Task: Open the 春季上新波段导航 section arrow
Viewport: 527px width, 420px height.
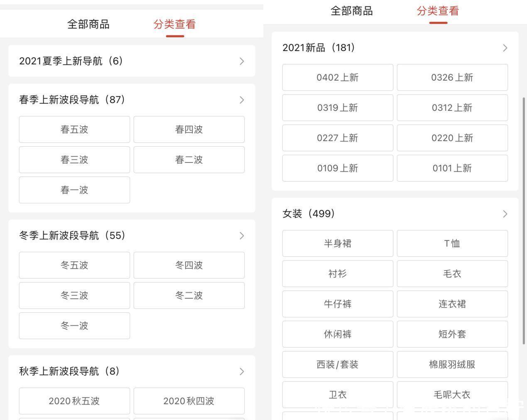Action: point(241,100)
